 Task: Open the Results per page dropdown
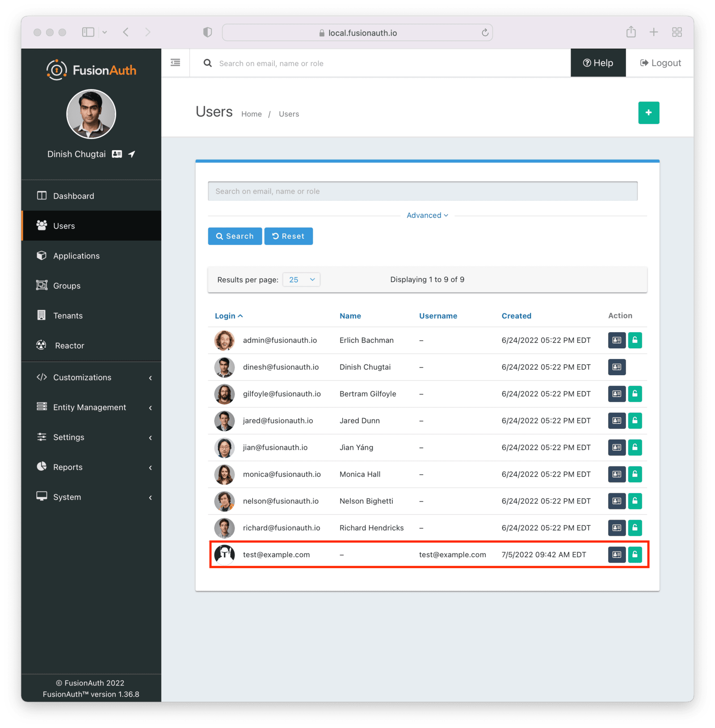pos(301,279)
